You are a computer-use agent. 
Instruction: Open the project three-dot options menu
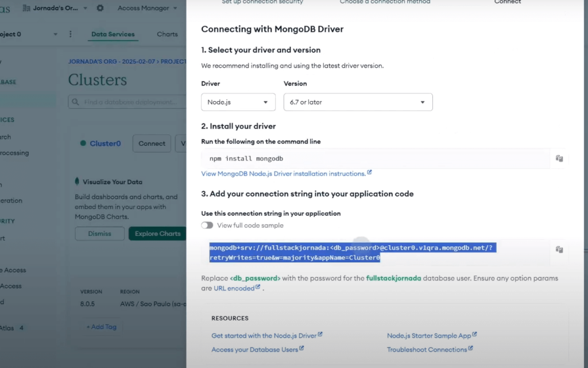pyautogui.click(x=71, y=34)
